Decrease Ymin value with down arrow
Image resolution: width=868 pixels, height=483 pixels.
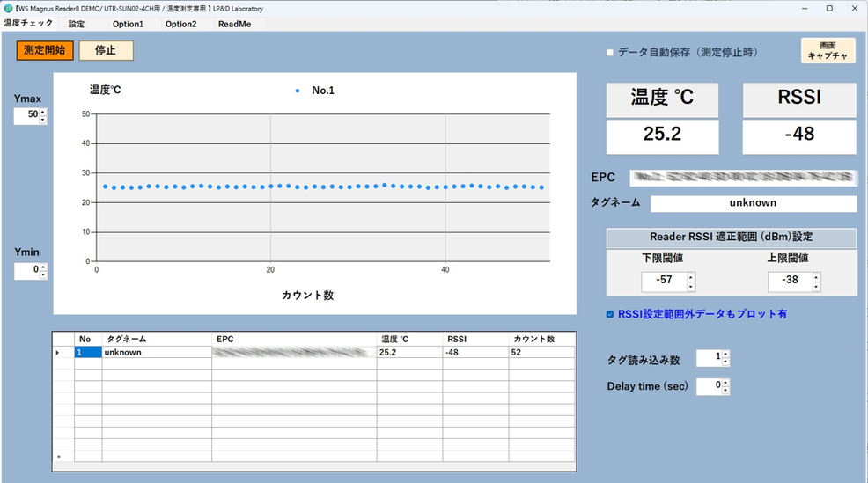[x=43, y=274]
